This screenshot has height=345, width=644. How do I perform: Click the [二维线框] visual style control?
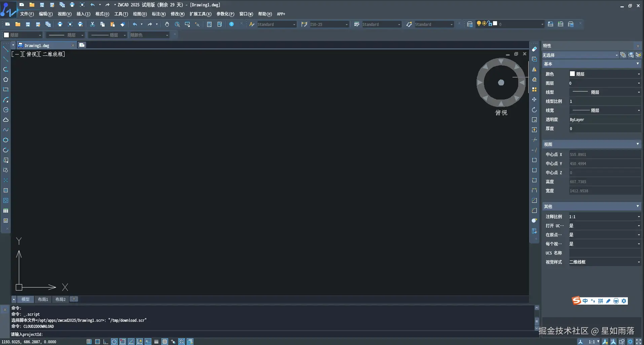click(x=52, y=54)
